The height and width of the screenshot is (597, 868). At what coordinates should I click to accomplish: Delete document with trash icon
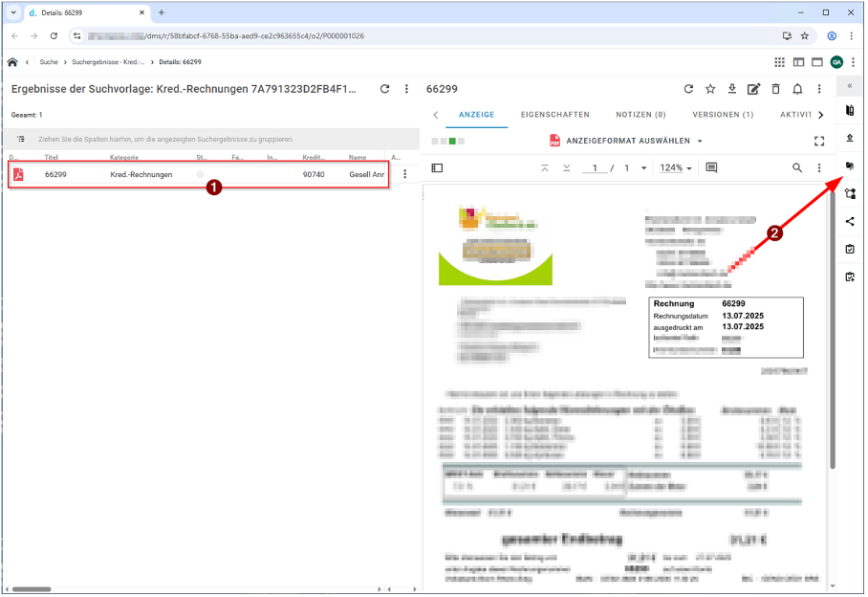[775, 89]
